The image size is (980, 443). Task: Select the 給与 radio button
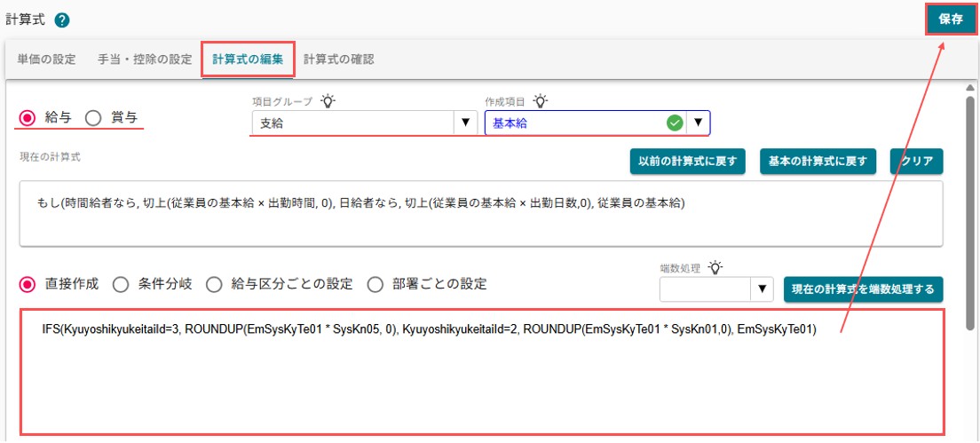[x=28, y=118]
